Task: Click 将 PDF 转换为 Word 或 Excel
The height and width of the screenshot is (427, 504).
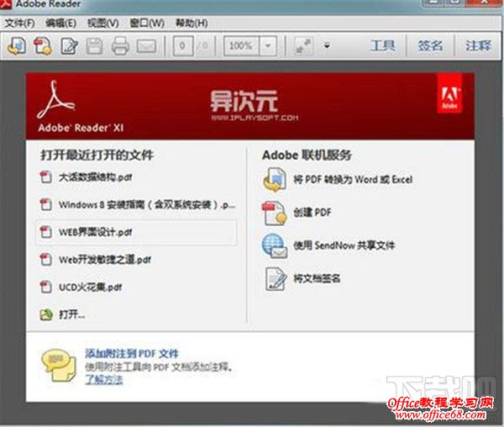Action: (353, 179)
